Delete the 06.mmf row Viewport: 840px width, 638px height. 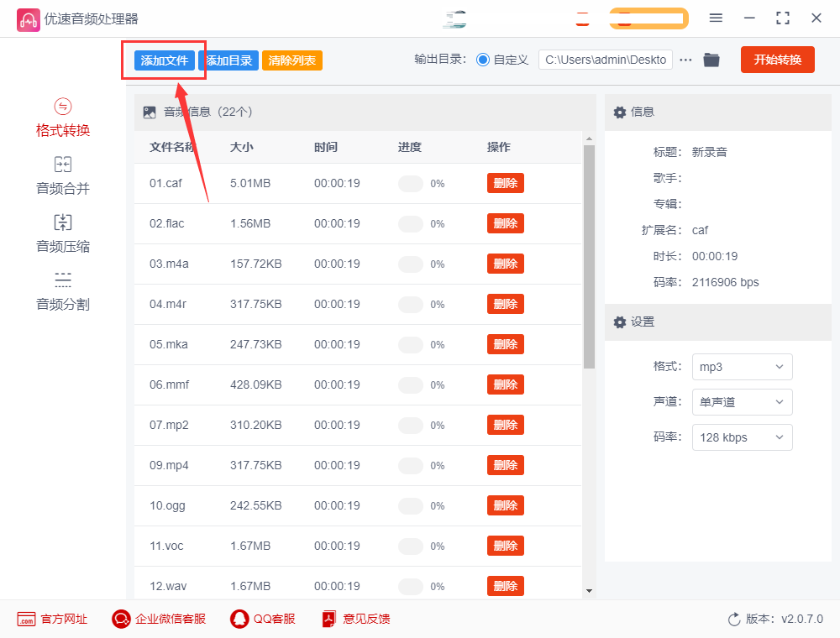point(505,384)
